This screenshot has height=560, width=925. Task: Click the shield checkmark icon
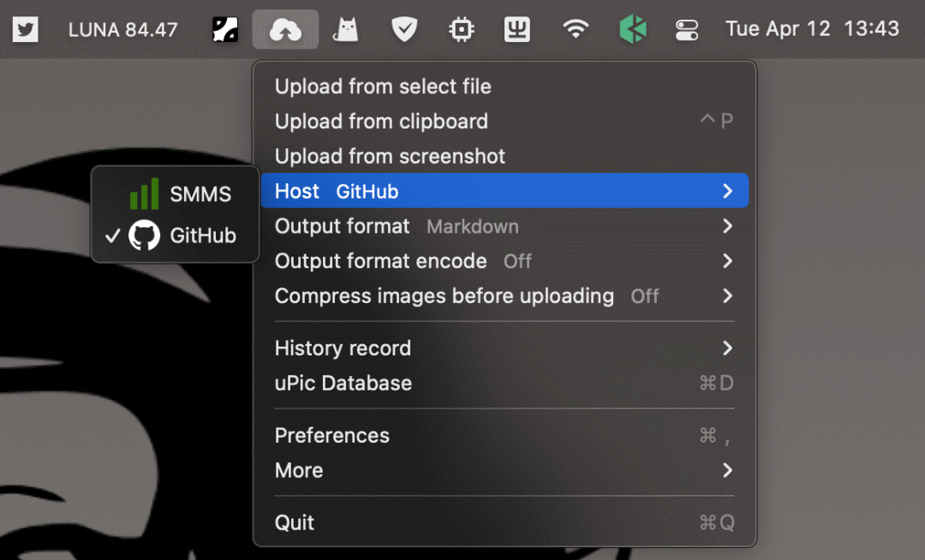(x=404, y=29)
